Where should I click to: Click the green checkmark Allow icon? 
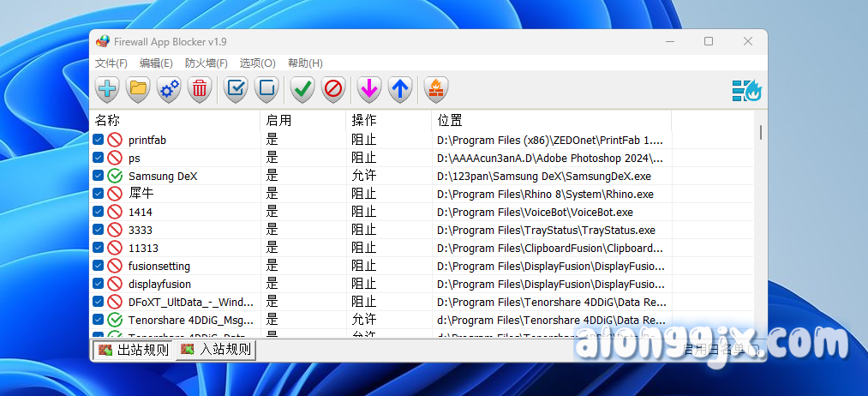(x=302, y=88)
